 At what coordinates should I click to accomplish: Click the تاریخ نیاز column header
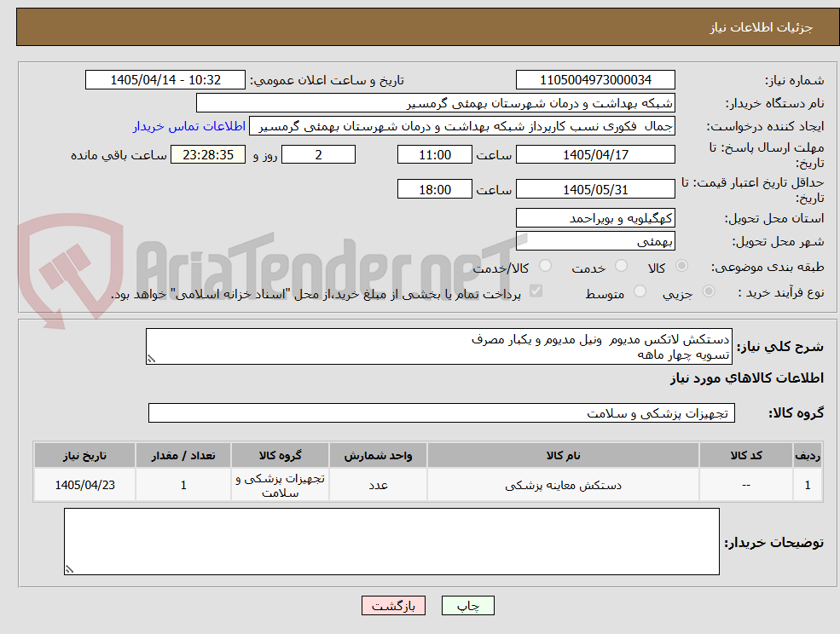tap(84, 455)
